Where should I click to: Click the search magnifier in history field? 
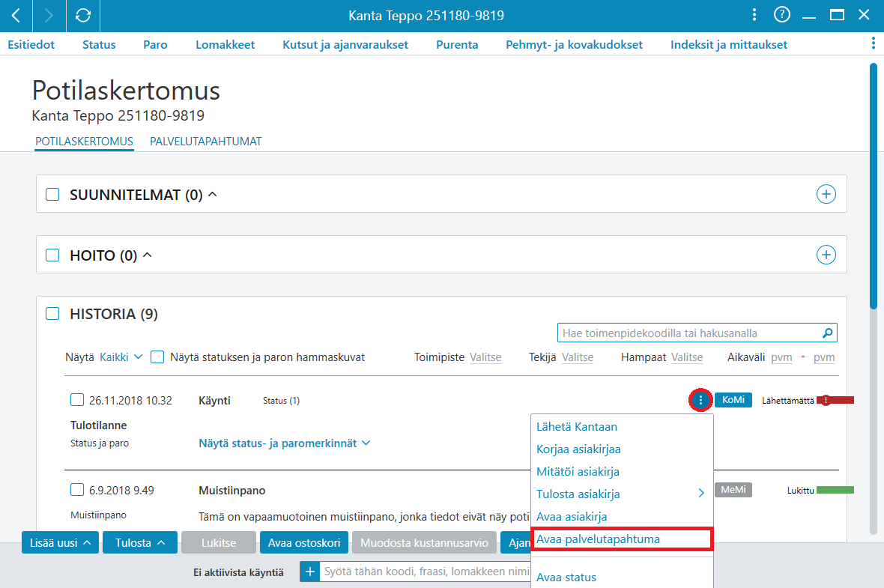827,333
